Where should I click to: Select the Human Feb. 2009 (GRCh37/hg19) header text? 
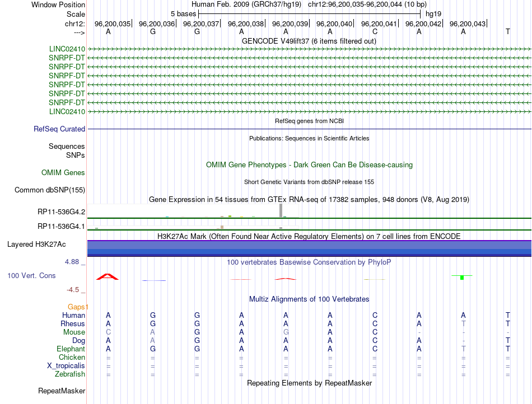pyautogui.click(x=246, y=4)
